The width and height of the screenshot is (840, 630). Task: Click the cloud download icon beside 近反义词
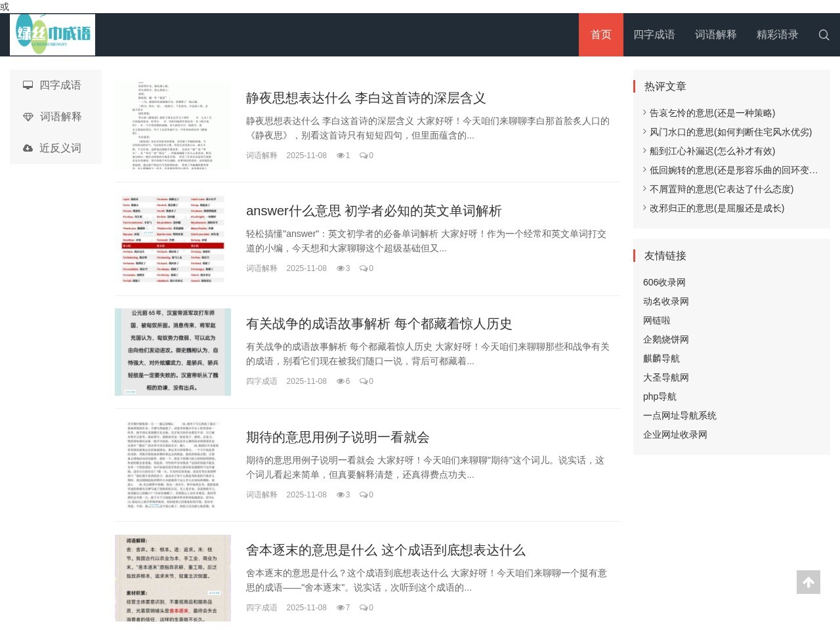(28, 148)
